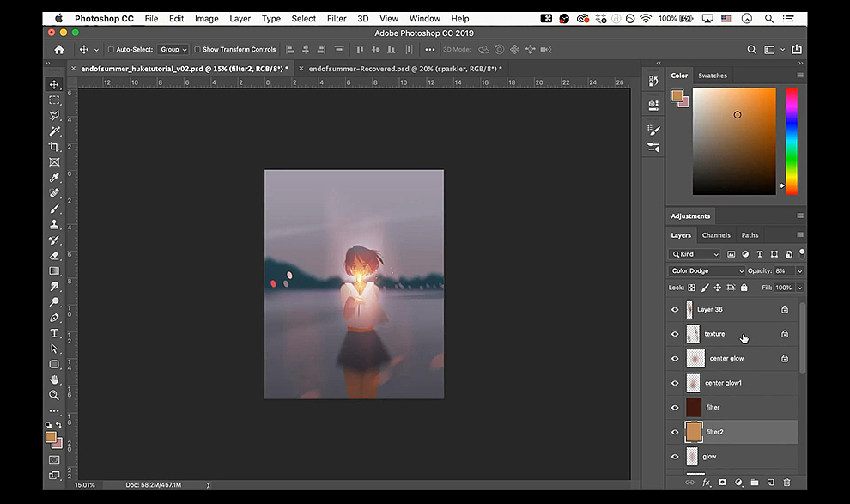Screen dimensions: 850x504
Task: Create a new layer group
Action: coord(755,482)
